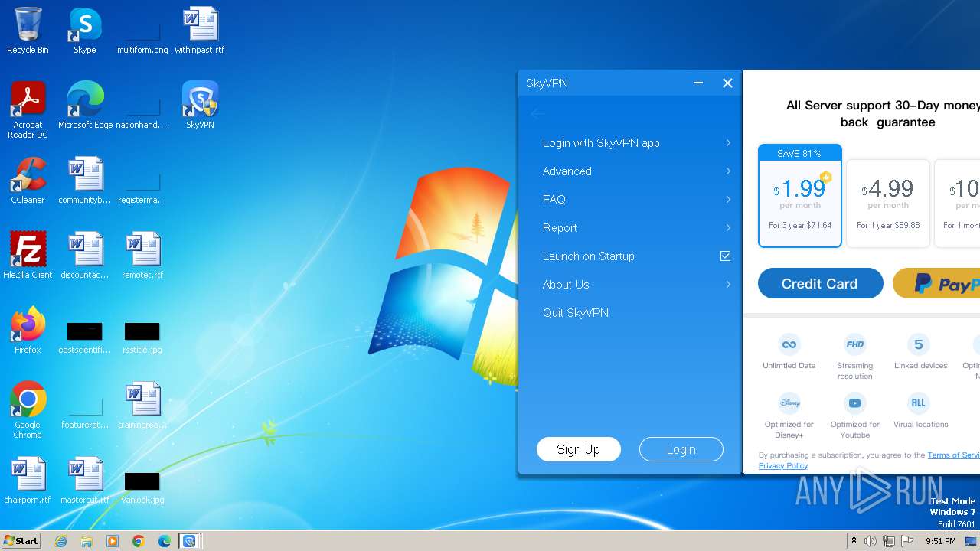Open the SkyVPN desktop shortcut
Viewport: 980px width, 551px height.
pos(200,106)
